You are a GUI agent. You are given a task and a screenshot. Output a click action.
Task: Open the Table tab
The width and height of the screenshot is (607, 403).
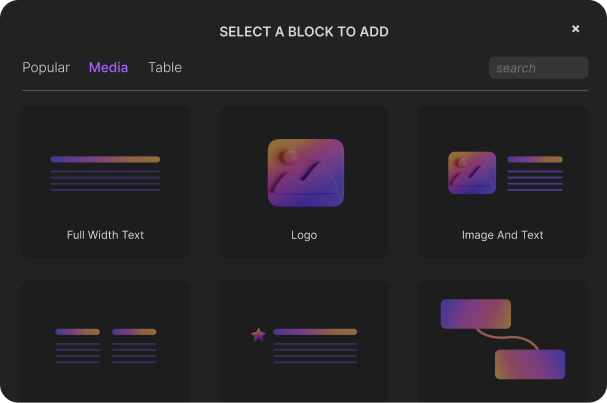[165, 68]
